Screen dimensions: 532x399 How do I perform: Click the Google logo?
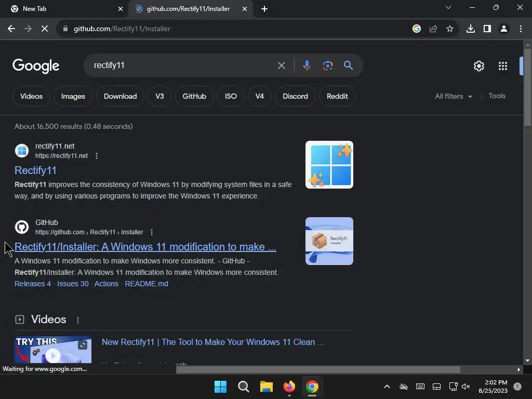[x=36, y=66]
